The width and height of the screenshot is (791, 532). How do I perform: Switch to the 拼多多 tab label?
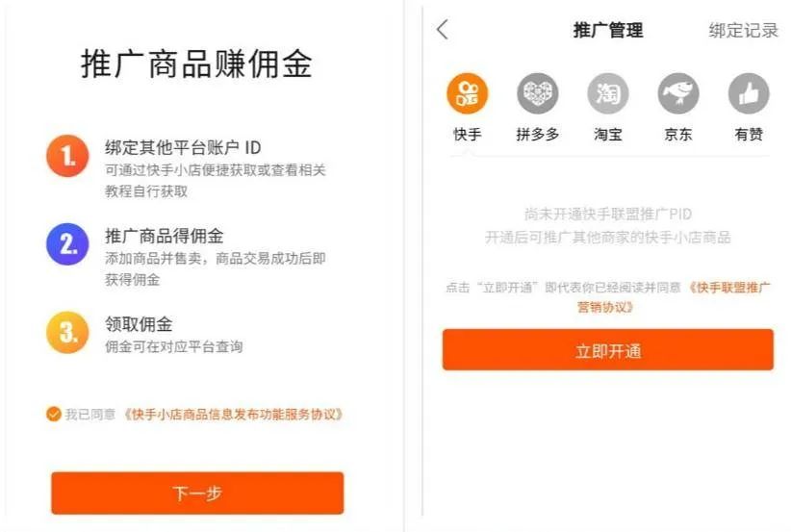click(x=537, y=134)
